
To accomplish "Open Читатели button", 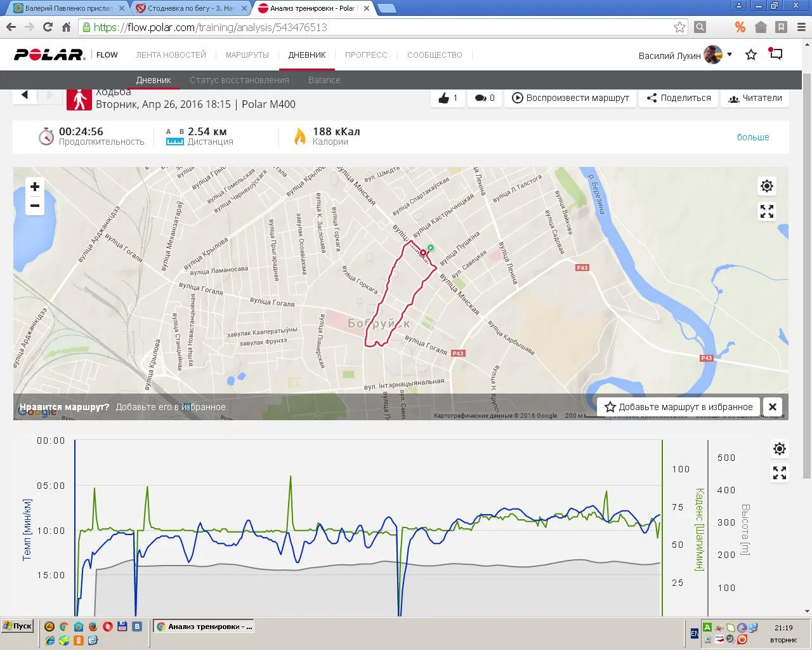I will [x=755, y=98].
